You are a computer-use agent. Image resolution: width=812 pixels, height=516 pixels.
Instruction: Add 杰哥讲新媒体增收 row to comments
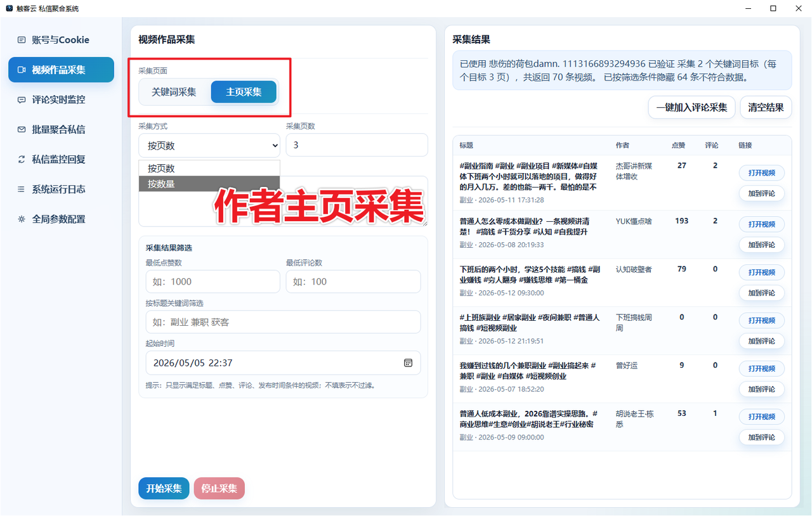click(761, 193)
